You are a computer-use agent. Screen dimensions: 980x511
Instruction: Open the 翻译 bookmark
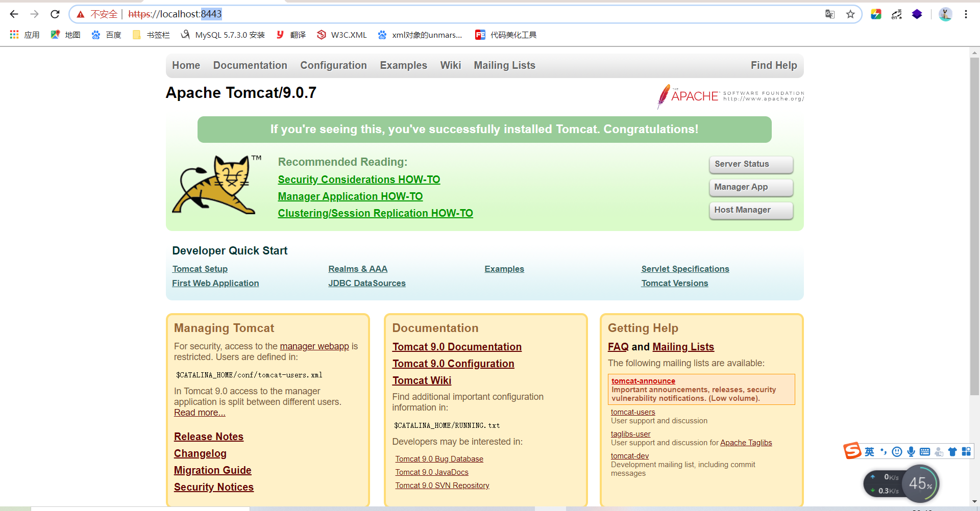291,35
